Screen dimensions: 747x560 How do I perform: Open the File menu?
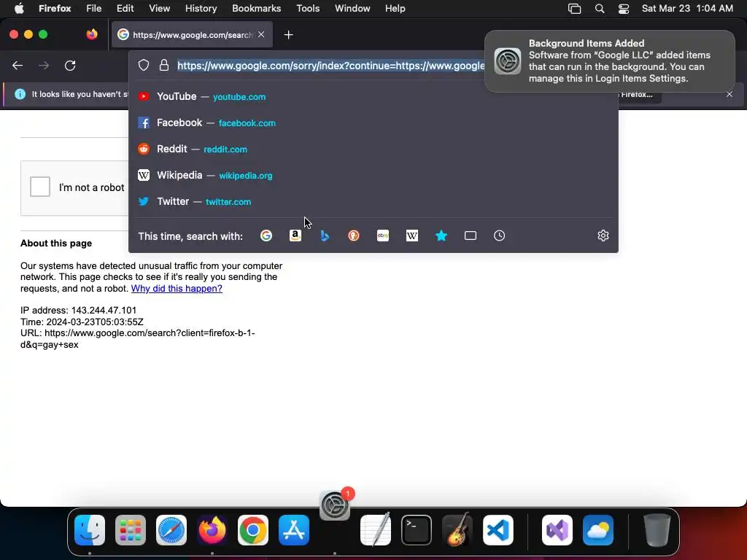[x=94, y=8]
